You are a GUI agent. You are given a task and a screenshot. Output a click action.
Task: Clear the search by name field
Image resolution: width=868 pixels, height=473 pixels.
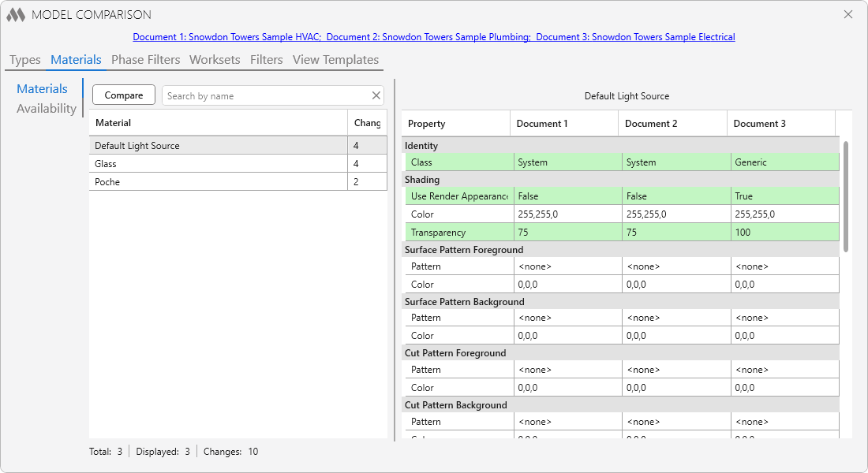(376, 95)
